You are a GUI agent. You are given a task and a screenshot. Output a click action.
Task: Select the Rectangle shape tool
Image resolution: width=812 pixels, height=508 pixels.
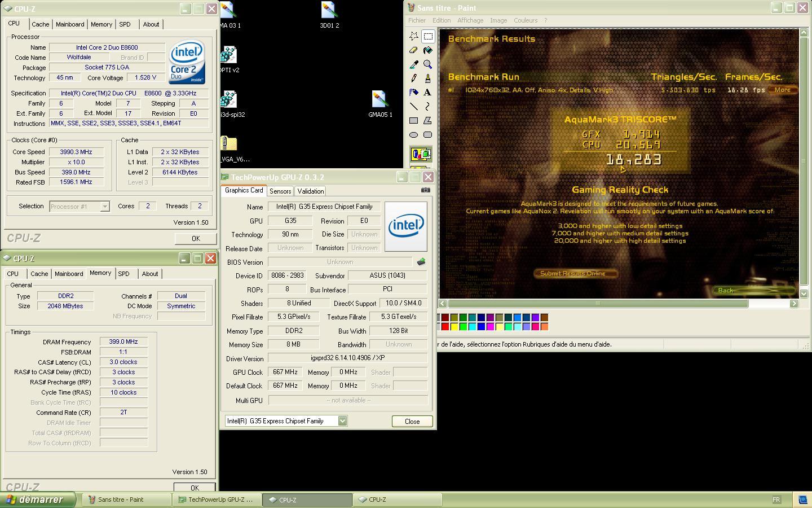(414, 120)
